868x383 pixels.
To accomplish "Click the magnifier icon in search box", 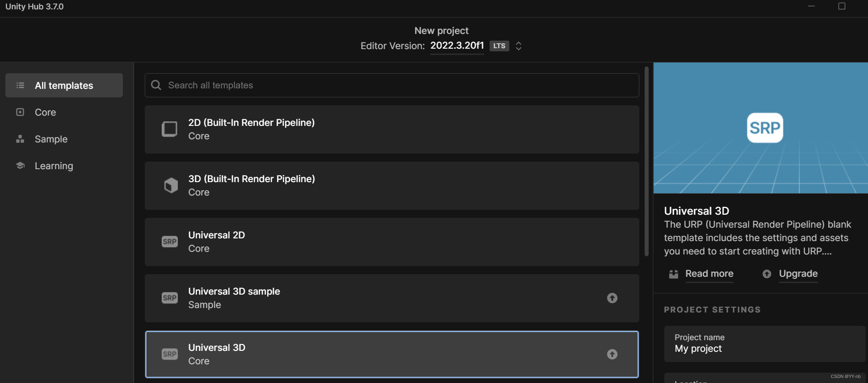I will coord(156,85).
